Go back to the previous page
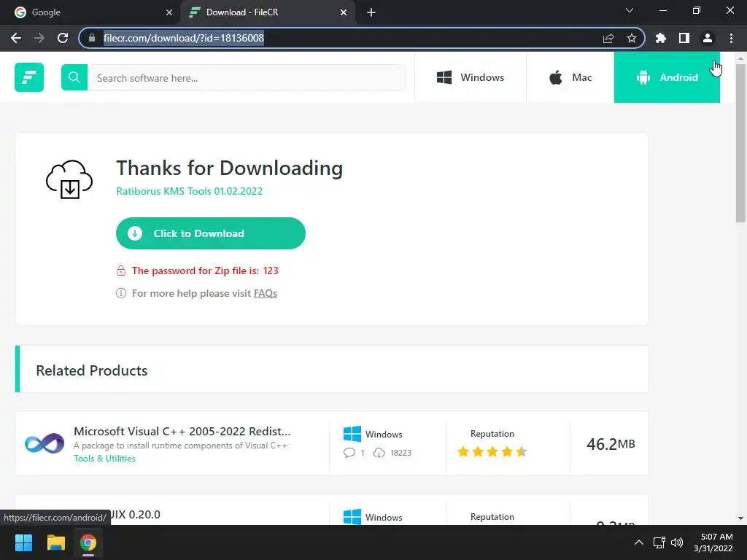 [16, 38]
